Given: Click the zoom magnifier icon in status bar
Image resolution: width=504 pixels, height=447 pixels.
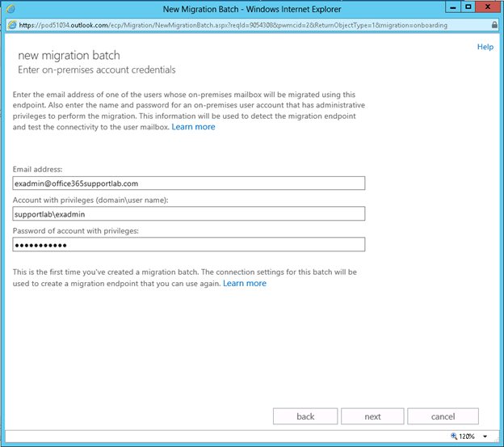Looking at the screenshot, I should (454, 436).
